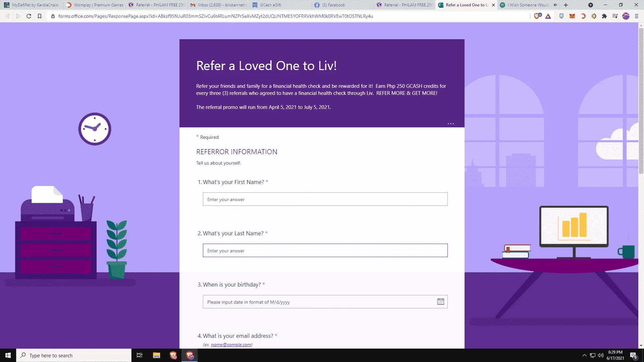This screenshot has width=644, height=362.
Task: Click the name@sample.com example link
Action: click(231, 345)
